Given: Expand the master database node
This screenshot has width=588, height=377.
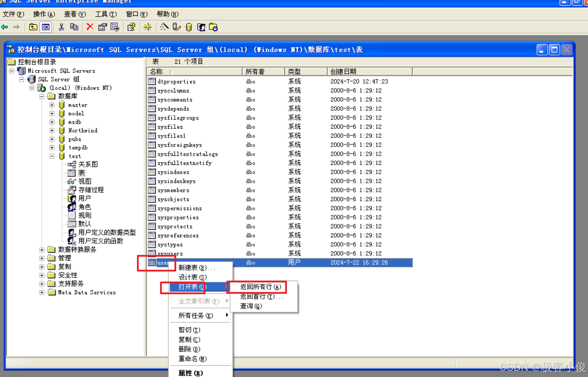Looking at the screenshot, I should 52,105.
